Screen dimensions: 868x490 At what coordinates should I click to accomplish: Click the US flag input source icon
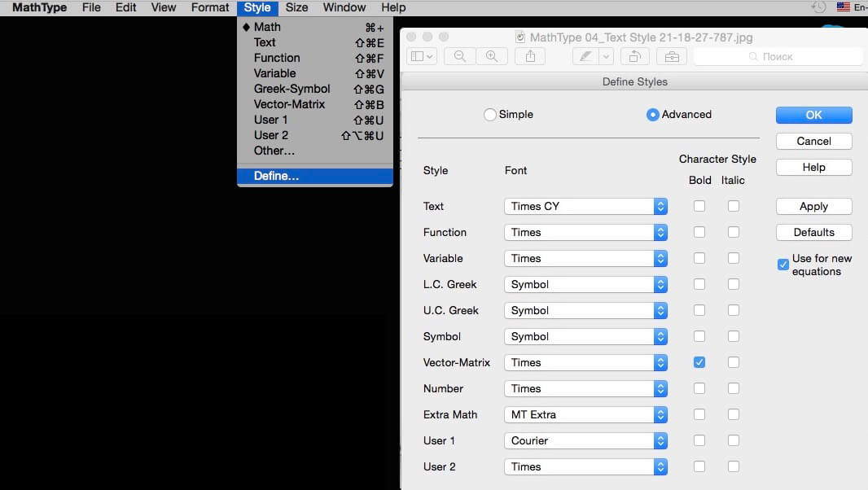pyautogui.click(x=843, y=7)
